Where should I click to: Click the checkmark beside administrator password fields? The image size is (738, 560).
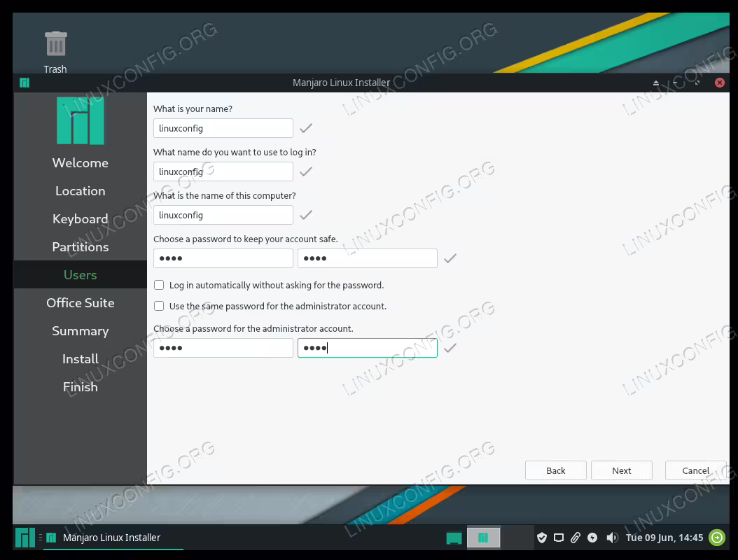(x=450, y=348)
